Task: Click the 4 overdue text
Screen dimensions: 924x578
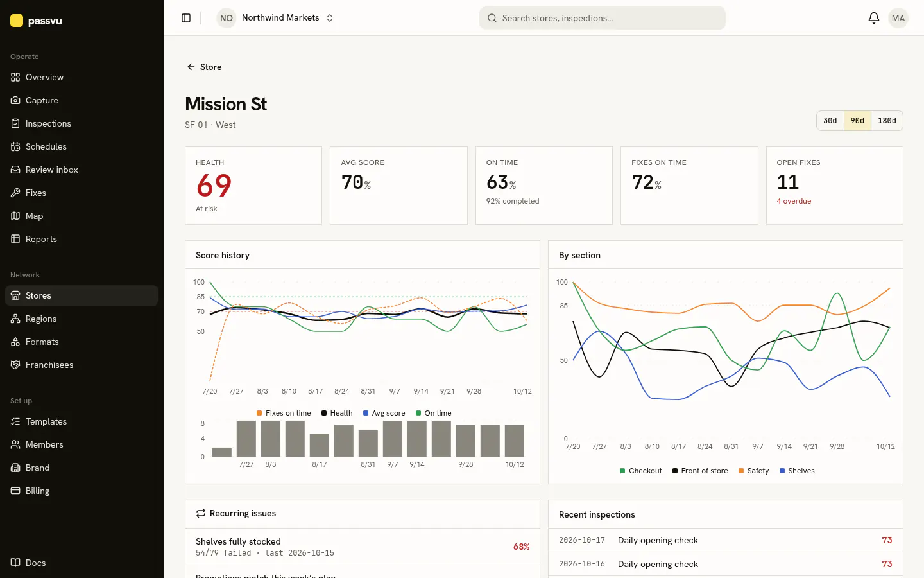Action: pos(794,201)
